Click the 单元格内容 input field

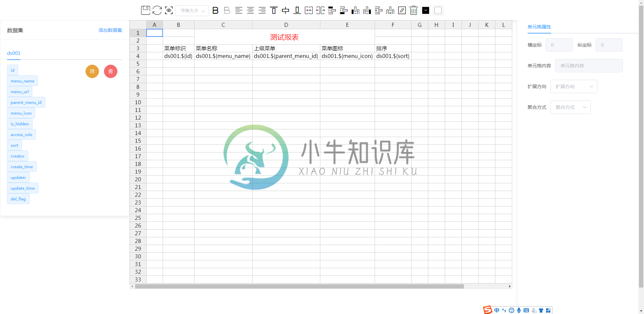click(589, 66)
